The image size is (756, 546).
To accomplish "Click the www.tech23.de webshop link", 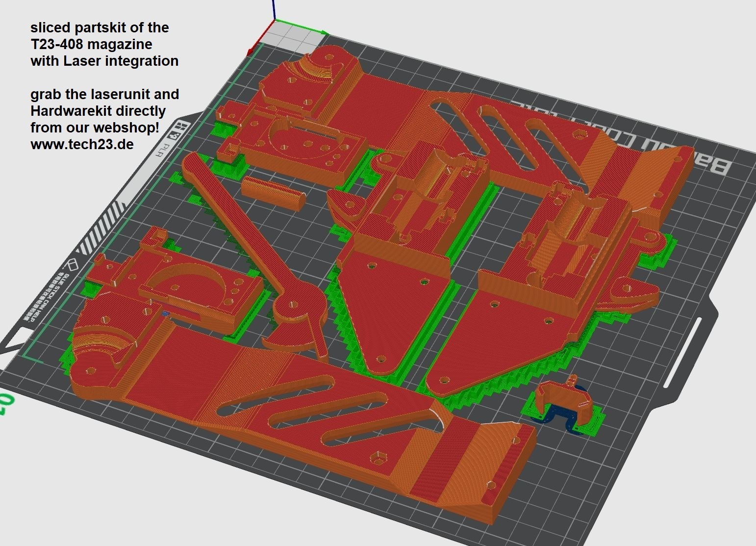I will pos(82,144).
